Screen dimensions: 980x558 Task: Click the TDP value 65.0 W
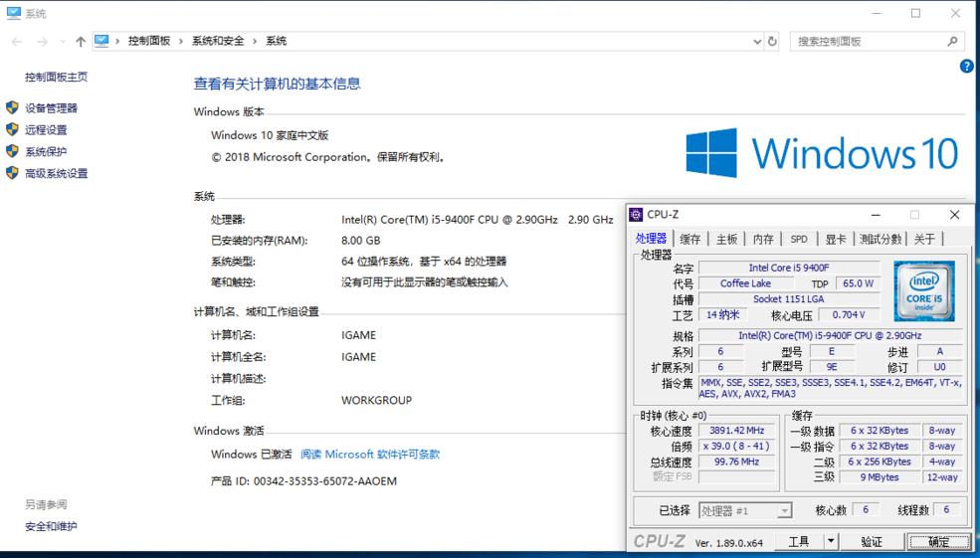click(858, 283)
